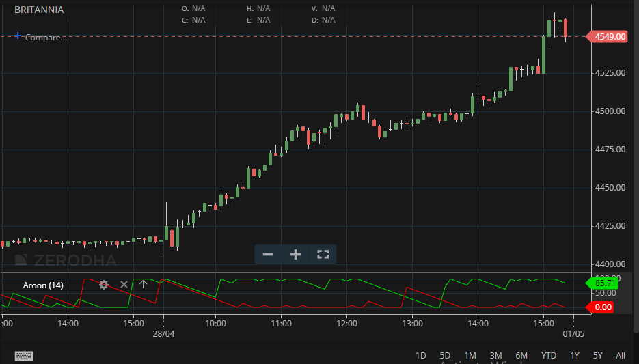Viewport: 639px width, 364px height.
Task: Click the 12:00 time axis label
Action: click(346, 324)
